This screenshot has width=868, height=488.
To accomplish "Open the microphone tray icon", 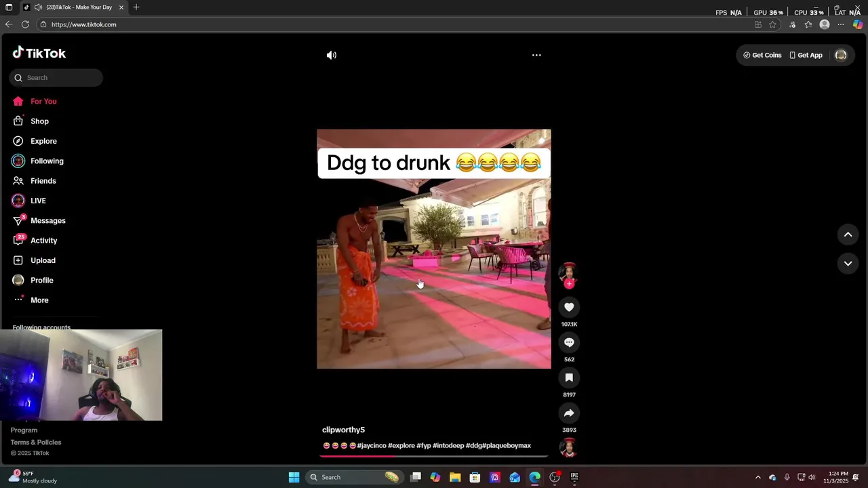I will click(x=787, y=477).
